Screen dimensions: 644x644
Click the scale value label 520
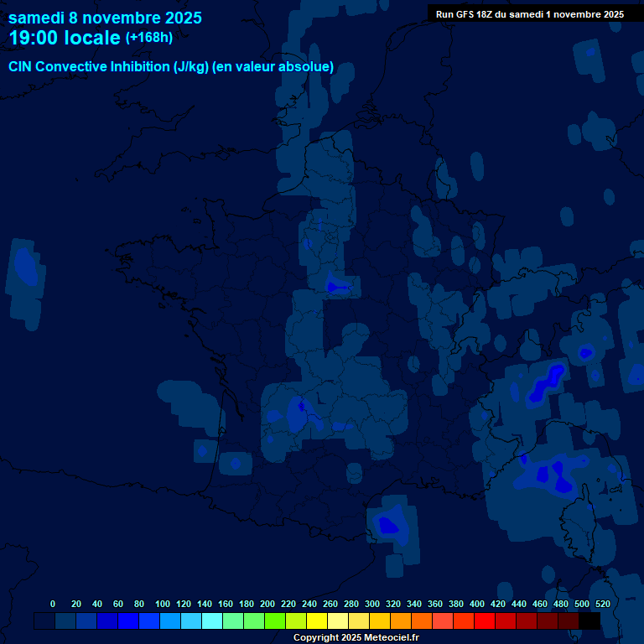coord(602,604)
